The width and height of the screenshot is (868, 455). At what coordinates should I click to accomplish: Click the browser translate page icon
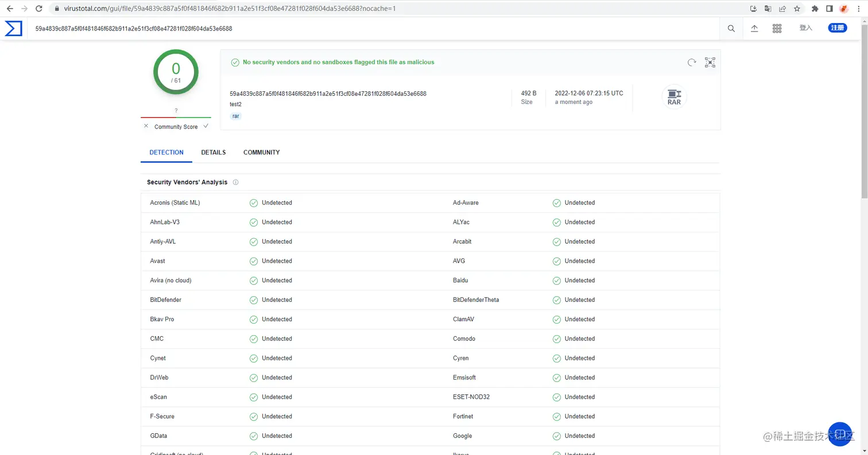click(x=768, y=9)
